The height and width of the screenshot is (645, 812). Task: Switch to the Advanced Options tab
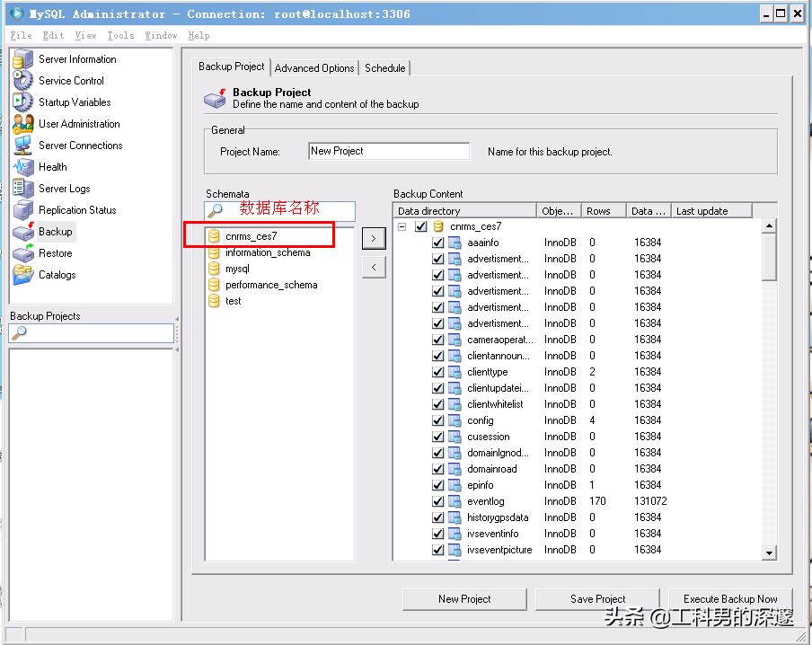314,68
